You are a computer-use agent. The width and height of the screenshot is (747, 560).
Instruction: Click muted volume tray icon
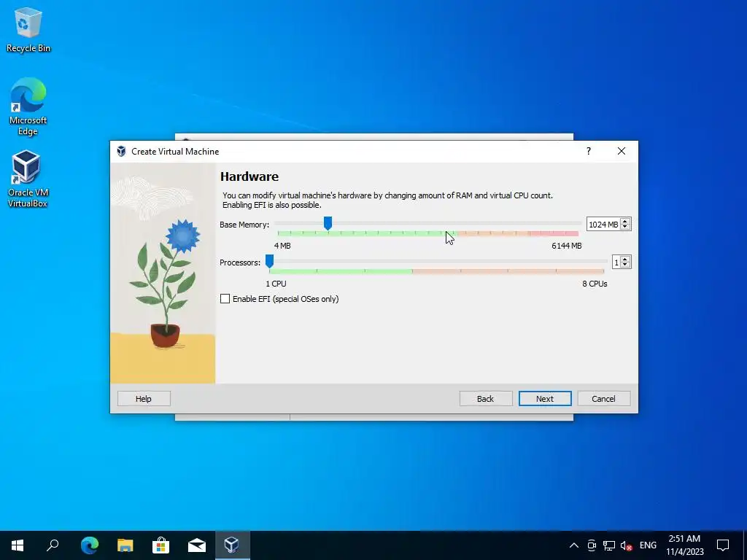click(x=626, y=545)
